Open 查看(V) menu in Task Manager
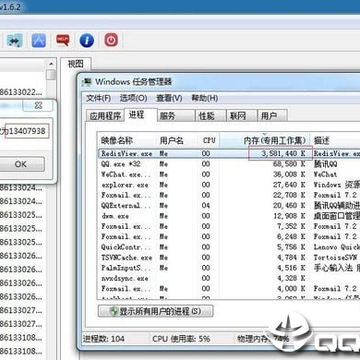360x360 pixels. tap(169, 98)
